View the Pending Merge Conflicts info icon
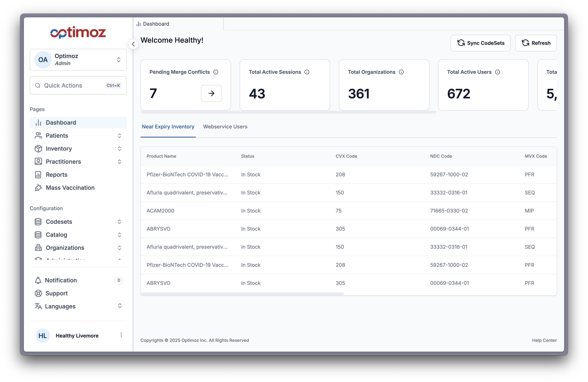The image size is (588, 382). pos(216,72)
